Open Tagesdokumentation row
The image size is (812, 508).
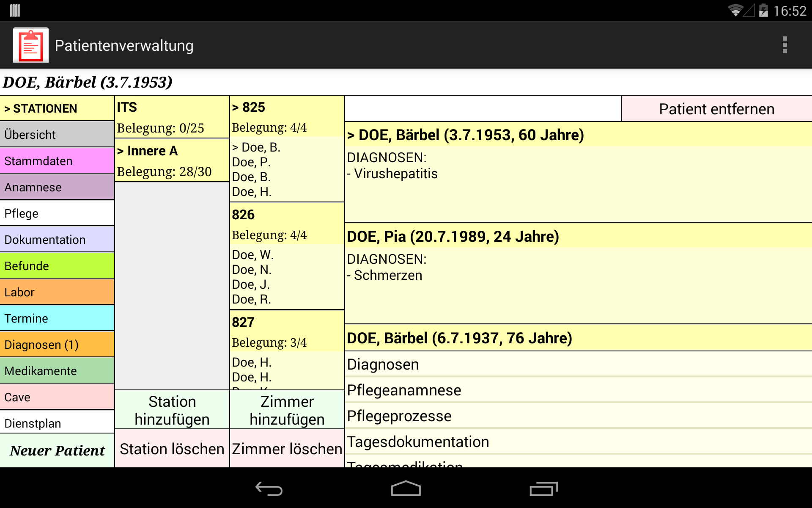[x=578, y=442]
